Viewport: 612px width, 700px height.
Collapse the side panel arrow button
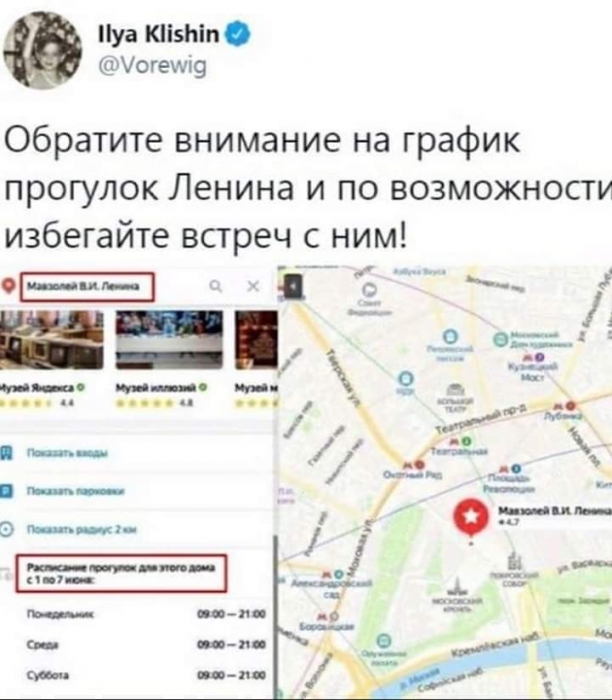pyautogui.click(x=293, y=287)
